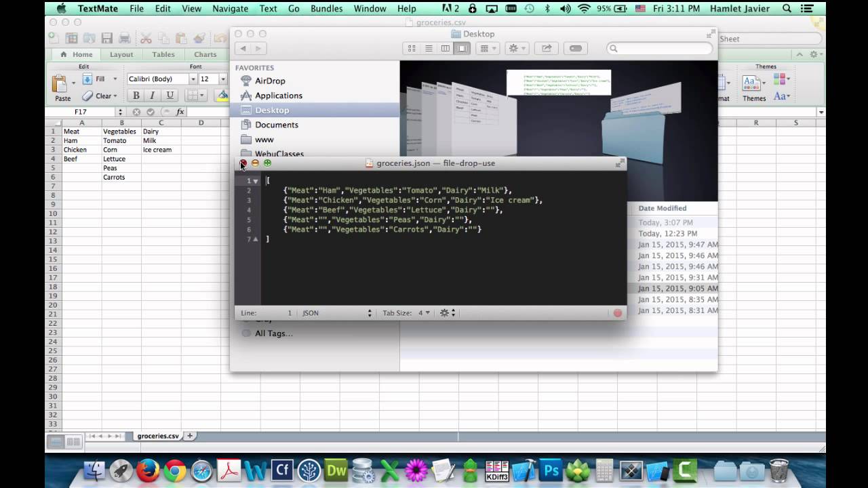The height and width of the screenshot is (488, 868).
Task: Open Spotlight search in menu bar
Action: click(x=787, y=8)
